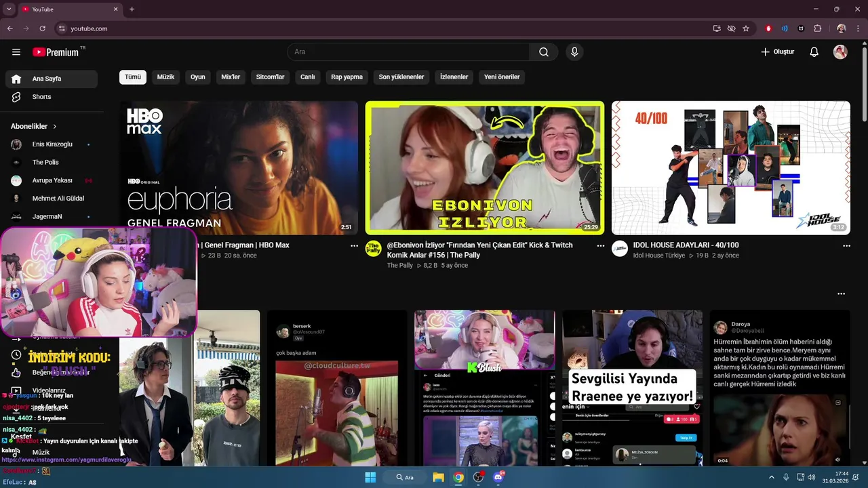This screenshot has width=868, height=488.
Task: Open options for Euphoria trailer video
Action: coord(354,246)
